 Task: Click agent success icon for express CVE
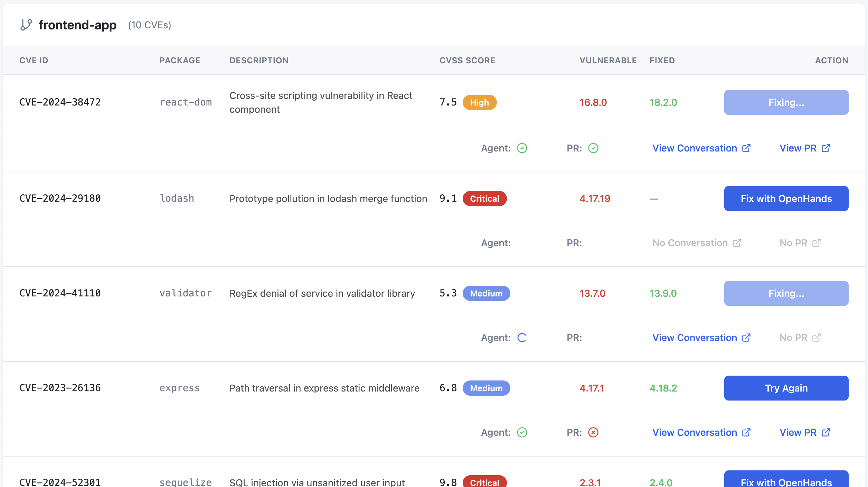pos(522,432)
